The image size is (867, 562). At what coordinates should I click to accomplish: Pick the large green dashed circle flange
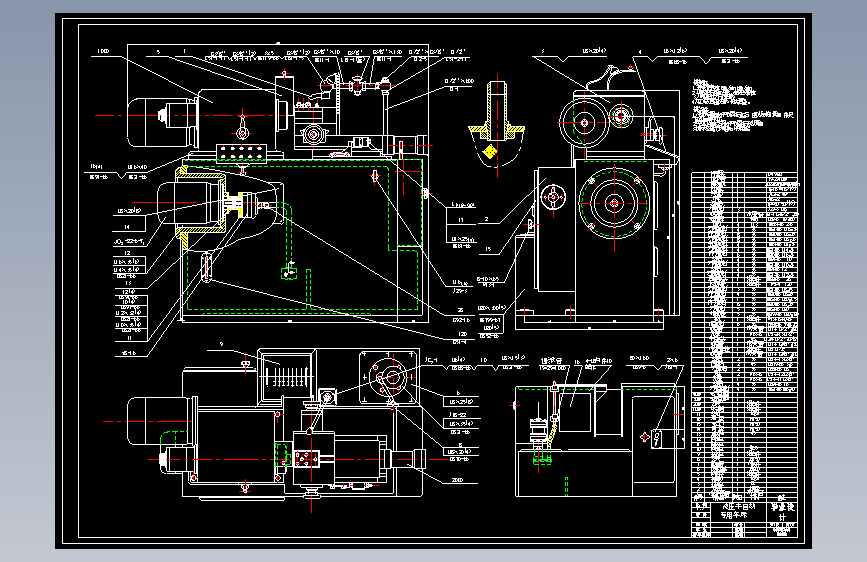point(614,203)
